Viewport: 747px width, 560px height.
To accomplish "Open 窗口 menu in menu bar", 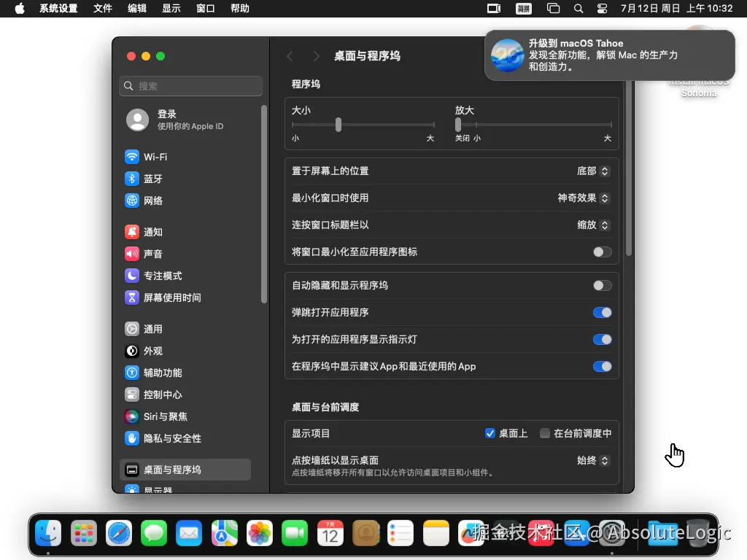I will [205, 9].
